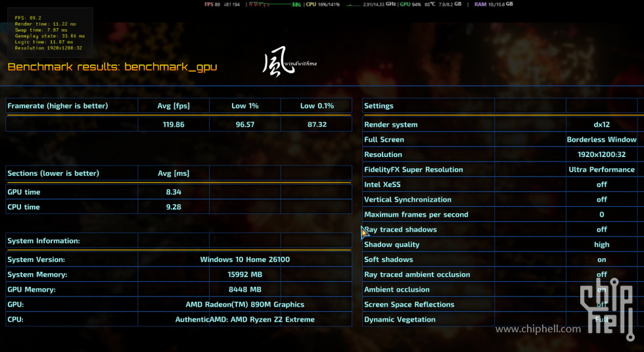Click the Framerate (higher is better) header
644x352 pixels.
point(58,106)
